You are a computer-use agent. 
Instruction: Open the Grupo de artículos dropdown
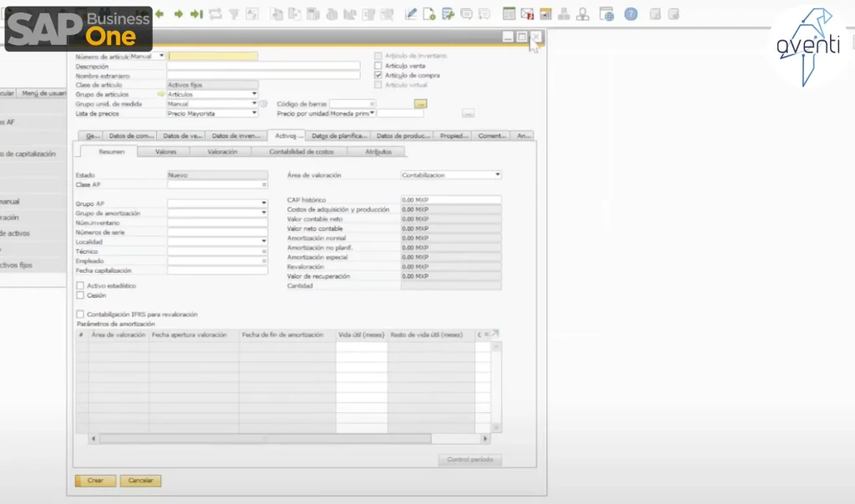254,94
